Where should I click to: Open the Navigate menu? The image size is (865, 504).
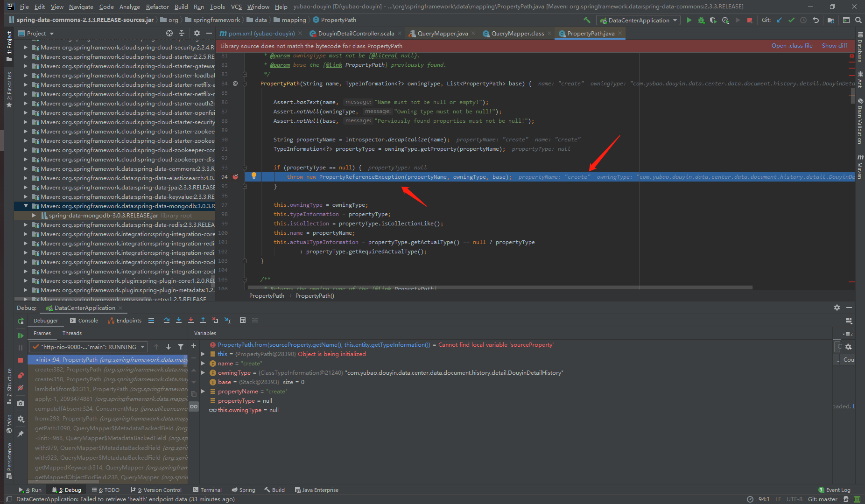81,7
